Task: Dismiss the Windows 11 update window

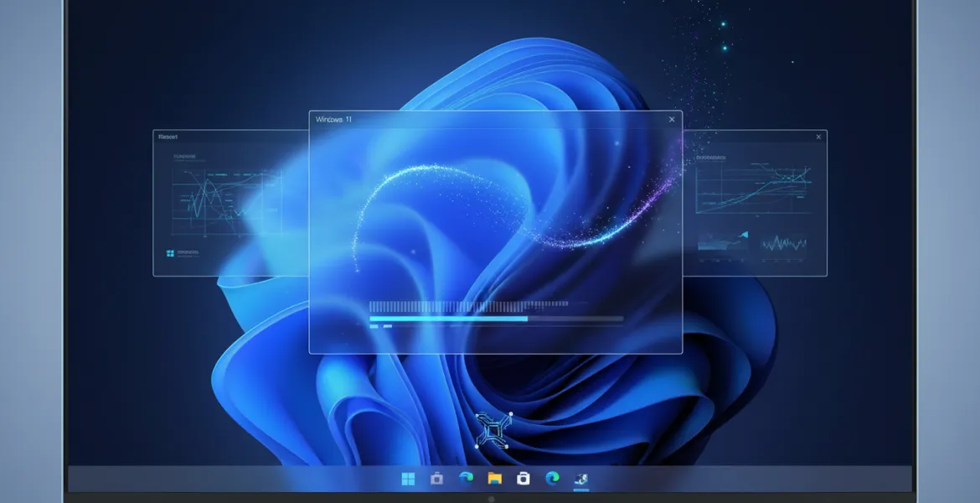Action: pyautogui.click(x=671, y=119)
